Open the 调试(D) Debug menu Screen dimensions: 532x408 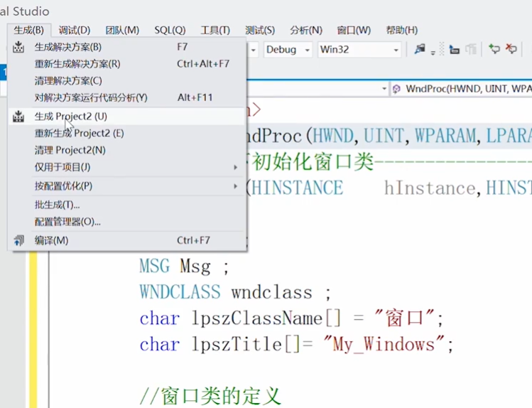(x=75, y=31)
